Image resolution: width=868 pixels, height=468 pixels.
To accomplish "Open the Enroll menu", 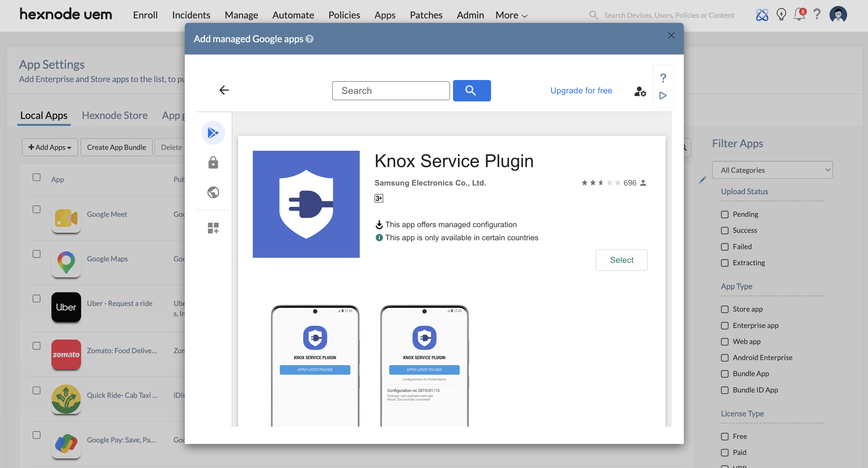I will tap(145, 15).
